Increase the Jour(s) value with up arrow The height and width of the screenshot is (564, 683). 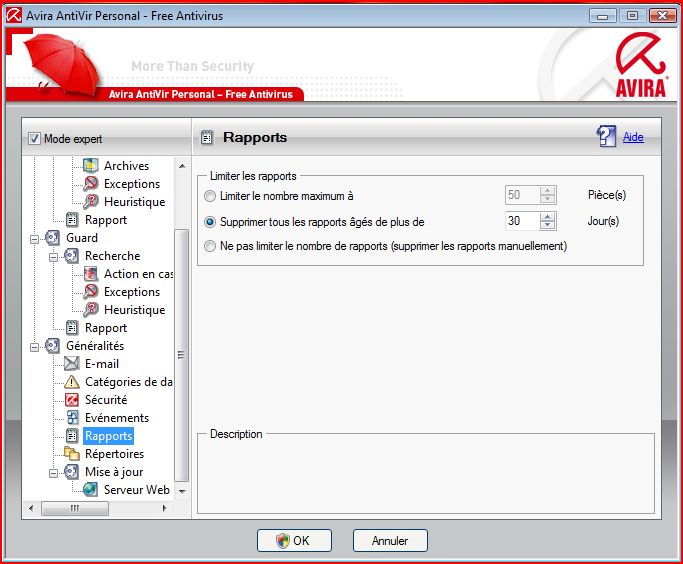coord(548,216)
